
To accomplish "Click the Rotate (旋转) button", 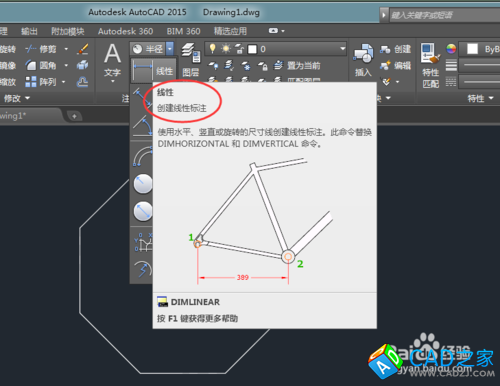I will coord(8,49).
